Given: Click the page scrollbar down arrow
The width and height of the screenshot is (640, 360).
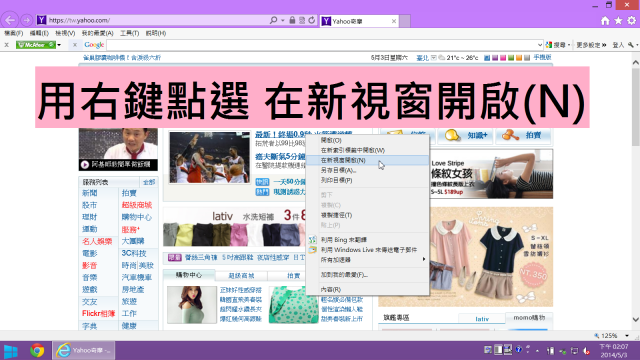Looking at the screenshot, I should tap(636, 319).
